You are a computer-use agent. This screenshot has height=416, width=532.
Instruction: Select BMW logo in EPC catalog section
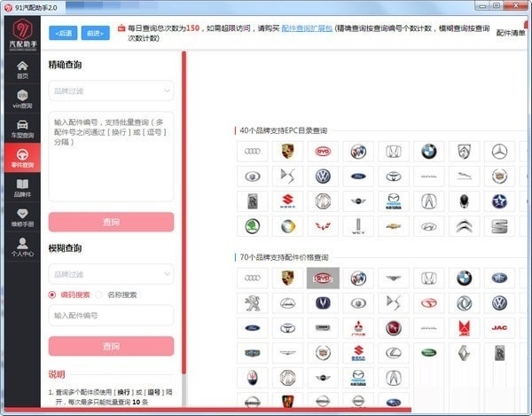429,152
